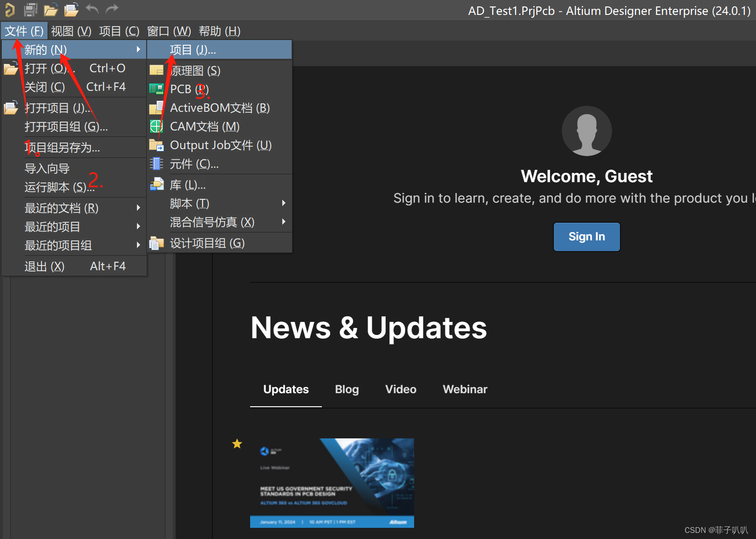Screen dimensions: 756x539
Task: Choose 库 (L)... entry
Action: coord(219,185)
